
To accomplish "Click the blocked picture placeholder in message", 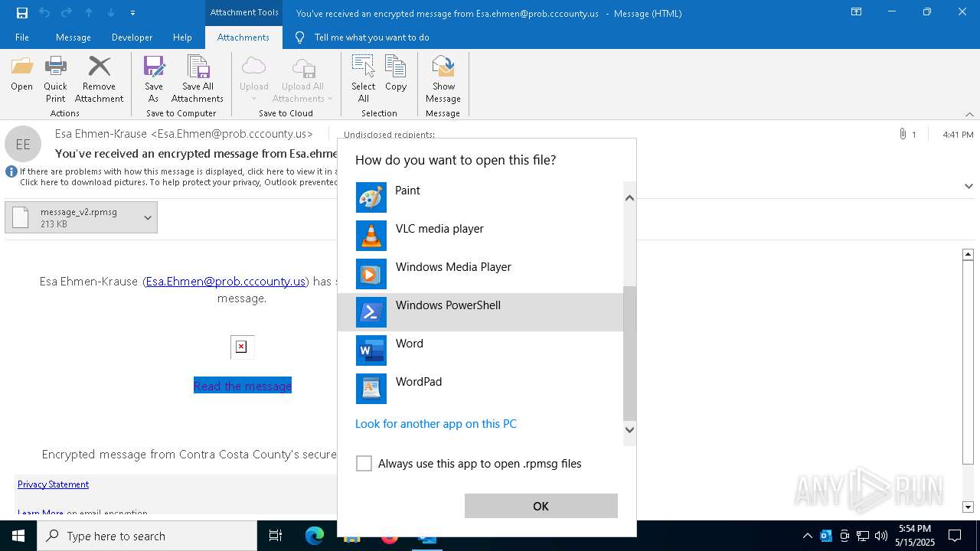I will pos(241,347).
